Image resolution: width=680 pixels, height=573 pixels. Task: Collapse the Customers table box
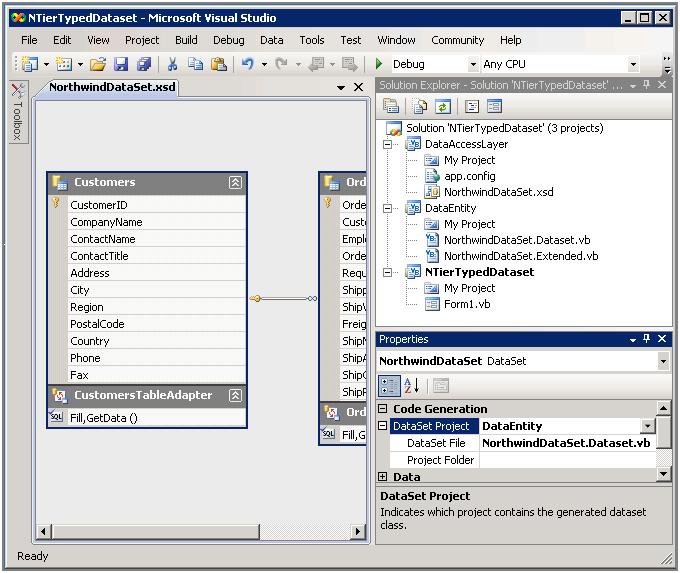click(235, 182)
